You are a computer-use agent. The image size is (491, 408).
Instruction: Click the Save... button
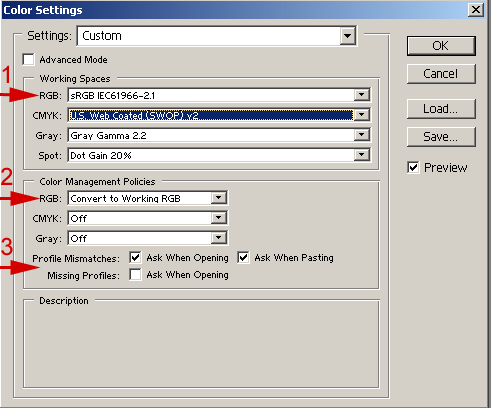click(441, 137)
